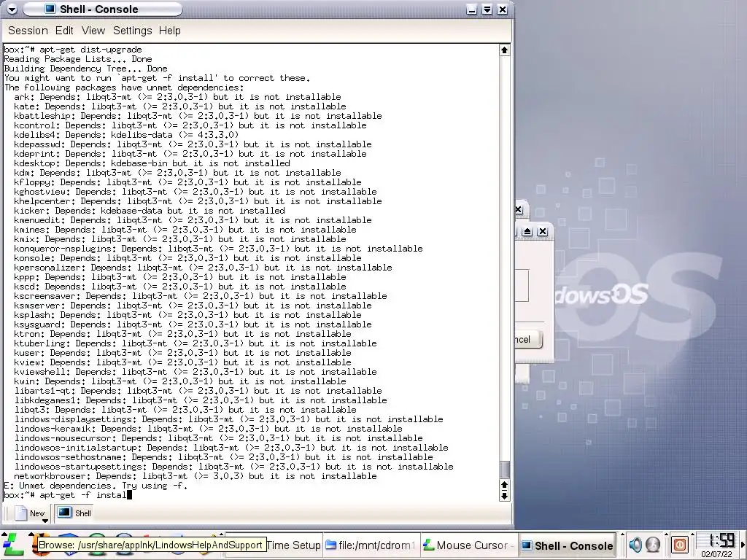The image size is (747, 560).
Task: Switch to Mouse Cursor taskbar window
Action: pos(468,545)
